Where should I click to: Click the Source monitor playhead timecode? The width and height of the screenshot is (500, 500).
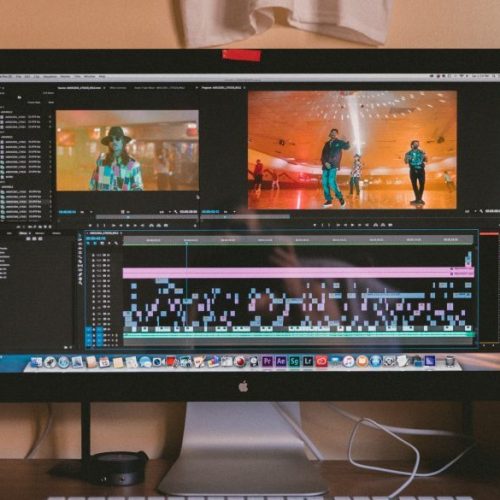[67, 212]
